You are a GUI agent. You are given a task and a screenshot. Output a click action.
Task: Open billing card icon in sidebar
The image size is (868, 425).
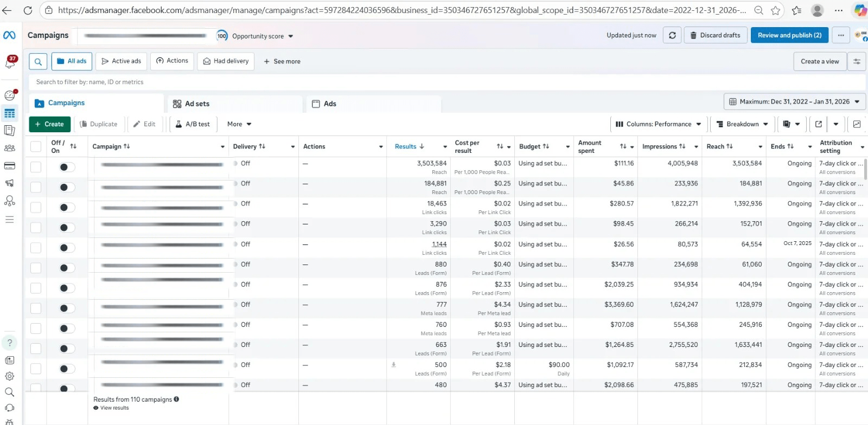pos(9,166)
